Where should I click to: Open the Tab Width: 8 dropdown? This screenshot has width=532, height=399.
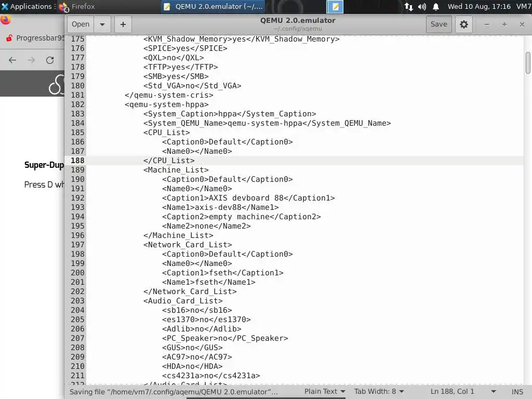tap(379, 392)
